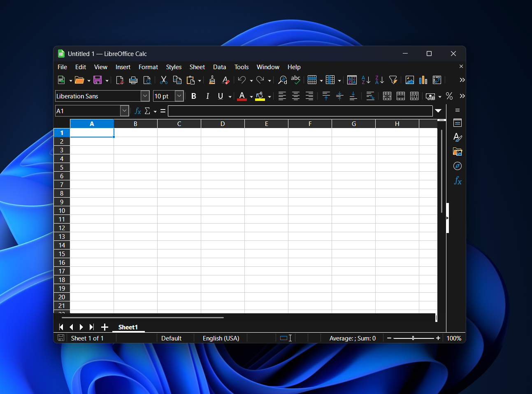Open Find & Replace tool
The width and height of the screenshot is (532, 394).
tap(282, 80)
